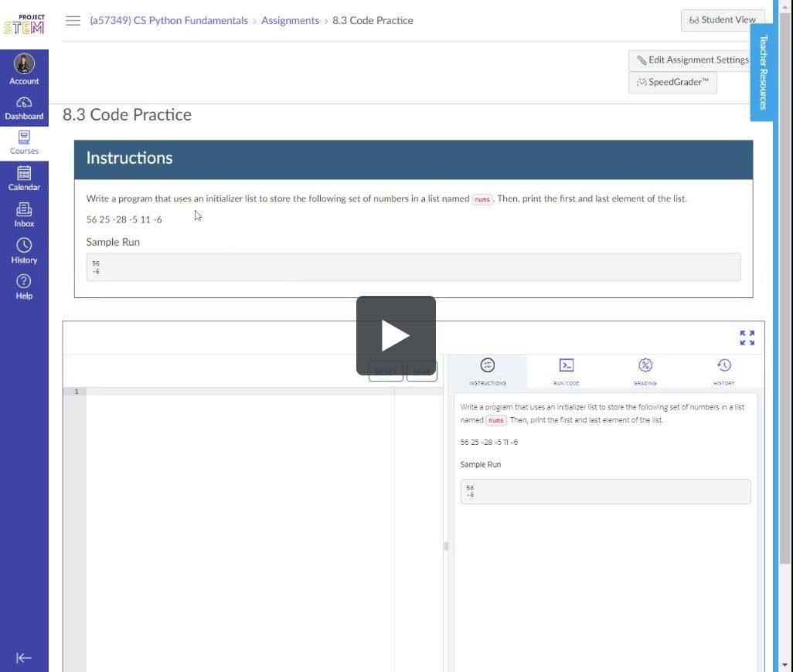Image resolution: width=793 pixels, height=672 pixels.
Task: Open Edit Assignment Settings
Action: click(x=693, y=60)
